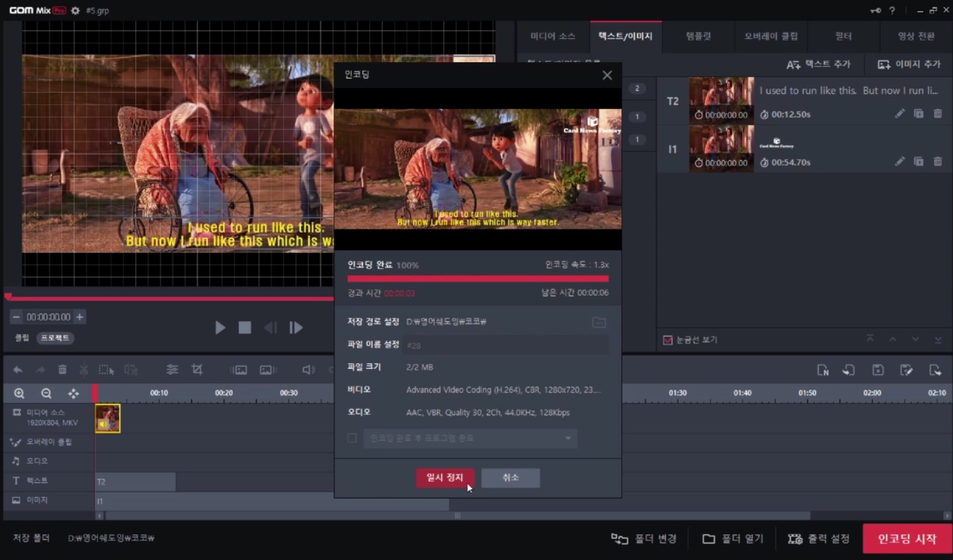Open GOM Mix settings gear icon
The height and width of the screenshot is (560, 953).
[x=75, y=11]
